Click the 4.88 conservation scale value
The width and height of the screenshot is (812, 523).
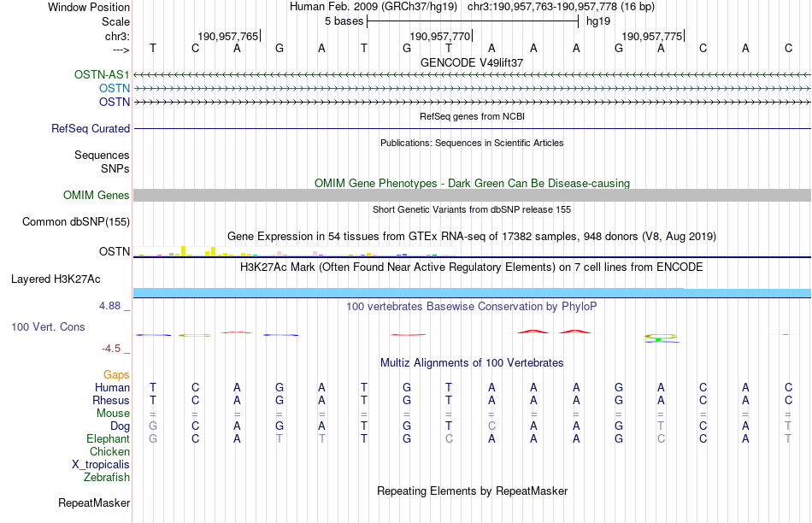coord(109,306)
